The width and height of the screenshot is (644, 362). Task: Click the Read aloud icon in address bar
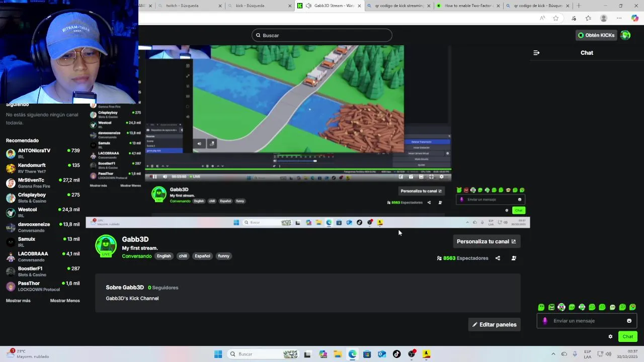tap(542, 18)
